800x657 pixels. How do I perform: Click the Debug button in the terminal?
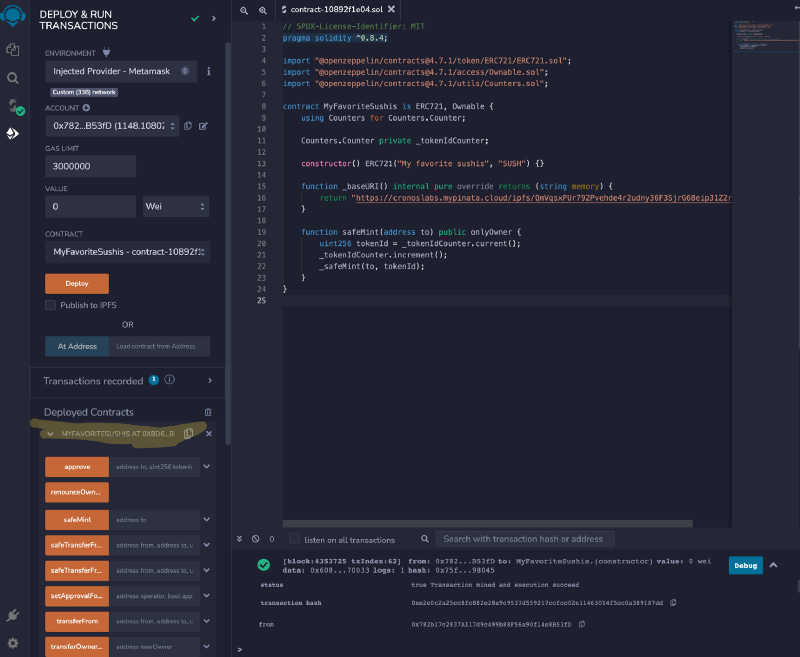pyautogui.click(x=745, y=565)
